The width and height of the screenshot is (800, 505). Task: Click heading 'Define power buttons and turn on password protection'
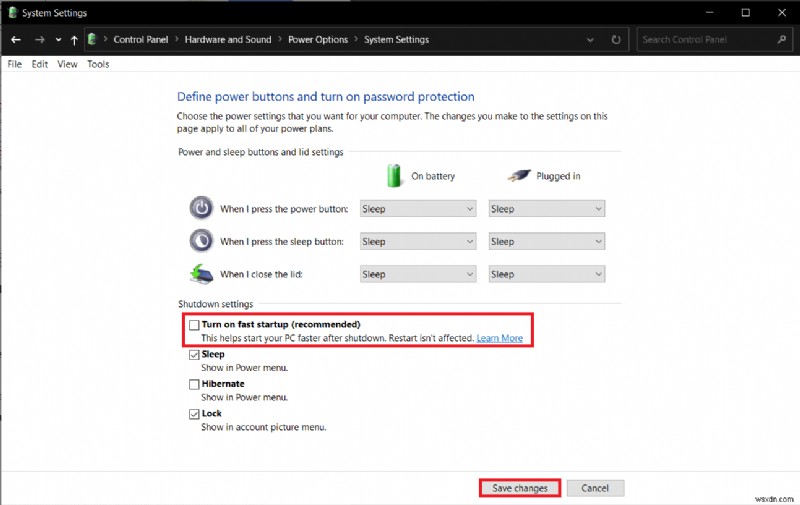click(326, 96)
